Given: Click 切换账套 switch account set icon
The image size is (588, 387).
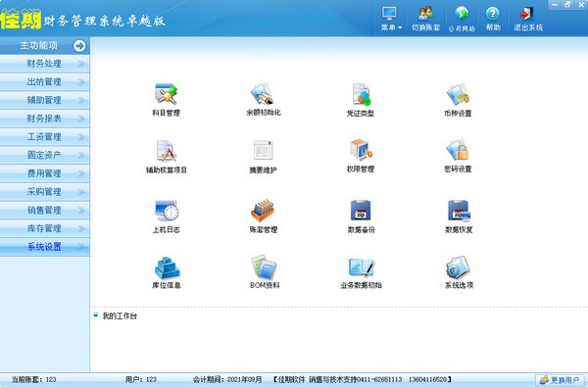Looking at the screenshot, I should (x=425, y=19).
